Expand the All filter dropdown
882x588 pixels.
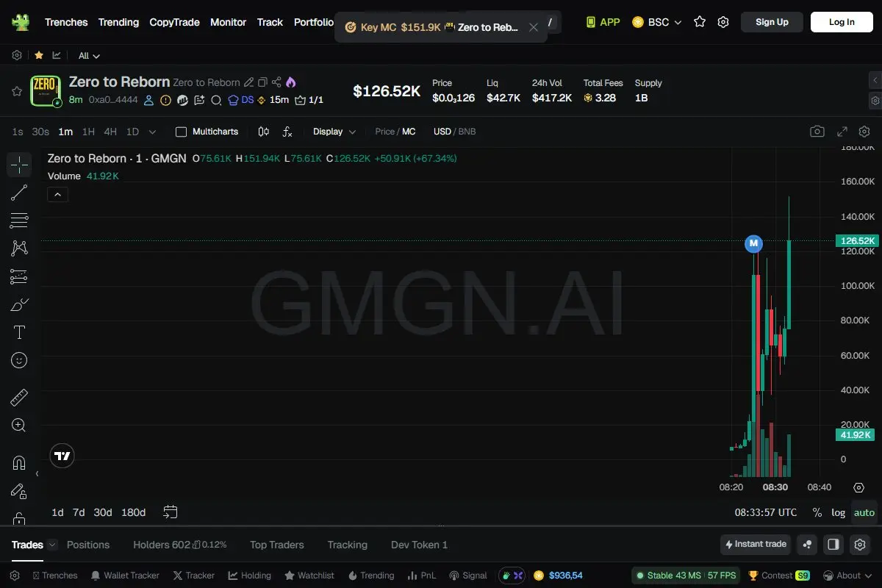[89, 56]
